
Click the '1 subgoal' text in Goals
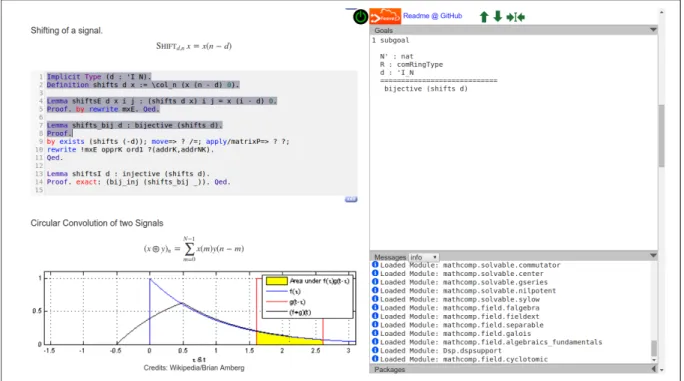coord(391,40)
